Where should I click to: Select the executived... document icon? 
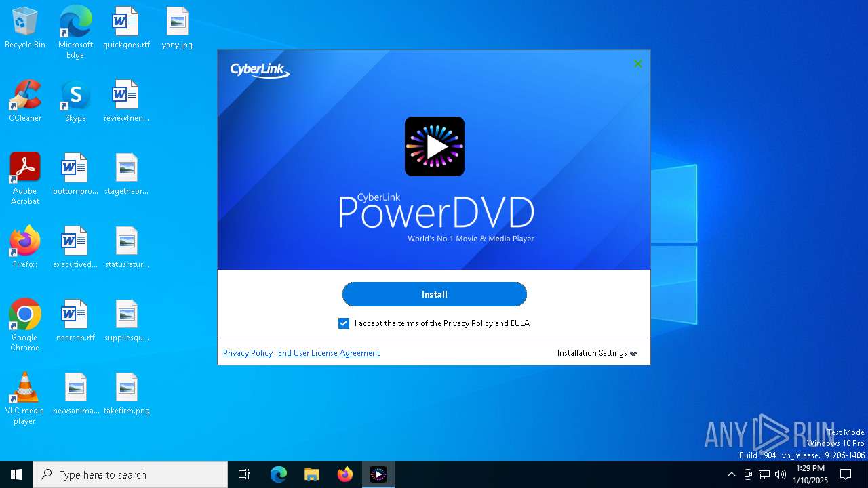point(75,248)
